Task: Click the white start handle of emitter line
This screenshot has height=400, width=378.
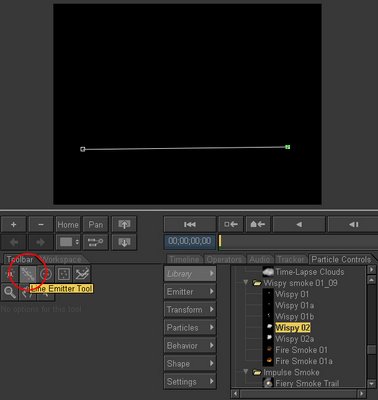Action: tap(83, 149)
